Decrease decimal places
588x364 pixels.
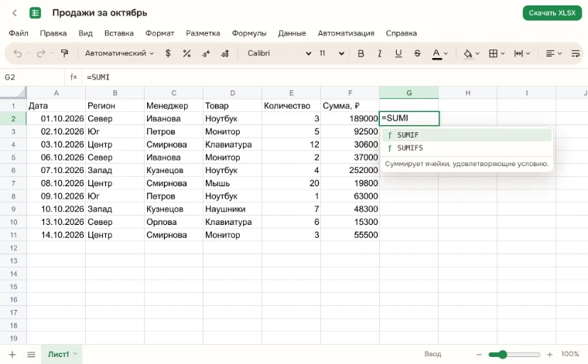click(206, 53)
